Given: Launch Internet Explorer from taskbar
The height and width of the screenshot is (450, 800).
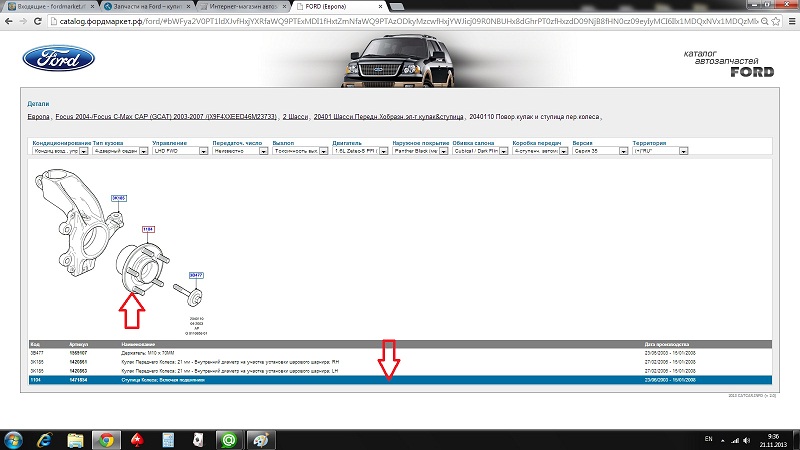Looking at the screenshot, I should pos(45,440).
